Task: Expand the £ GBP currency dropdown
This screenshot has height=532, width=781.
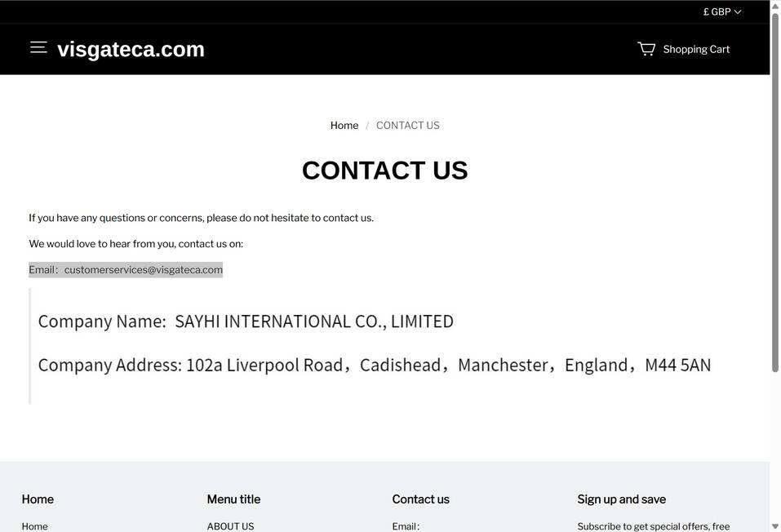Action: pos(721,12)
